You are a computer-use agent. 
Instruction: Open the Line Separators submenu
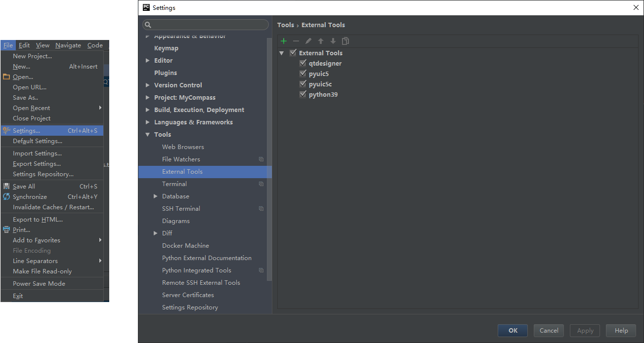tap(52, 261)
